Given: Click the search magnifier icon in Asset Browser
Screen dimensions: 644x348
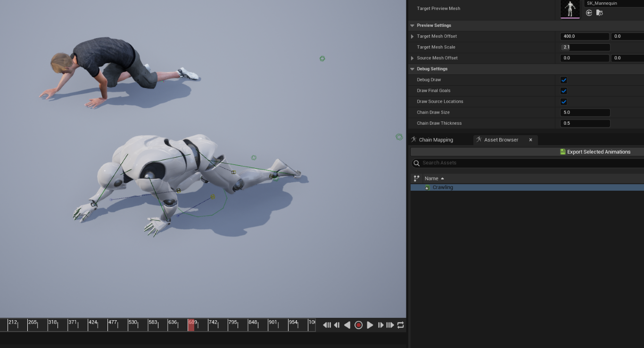Looking at the screenshot, I should click(416, 163).
